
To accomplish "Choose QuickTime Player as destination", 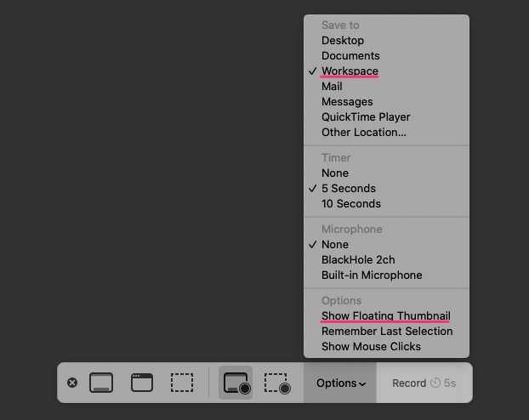I will [366, 116].
